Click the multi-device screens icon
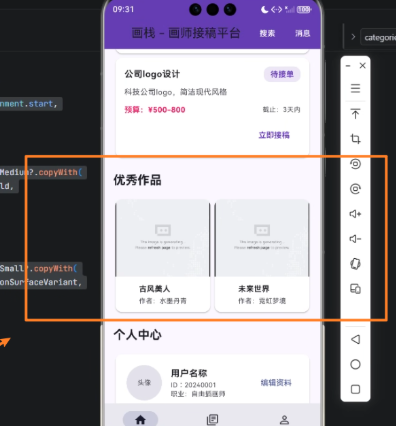The image size is (396, 426). pos(355,289)
